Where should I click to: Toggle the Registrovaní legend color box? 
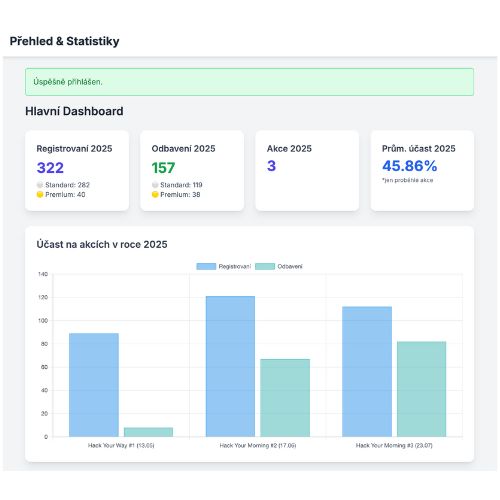(x=206, y=266)
